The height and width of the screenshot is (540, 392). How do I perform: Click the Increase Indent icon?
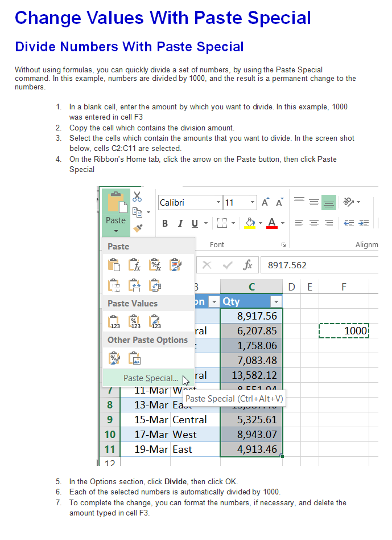click(364, 223)
